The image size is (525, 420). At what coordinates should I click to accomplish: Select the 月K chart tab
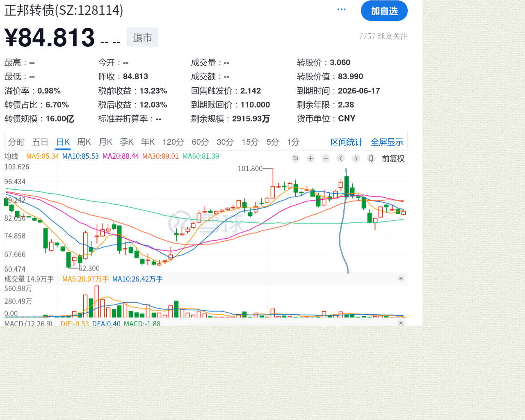coord(105,142)
